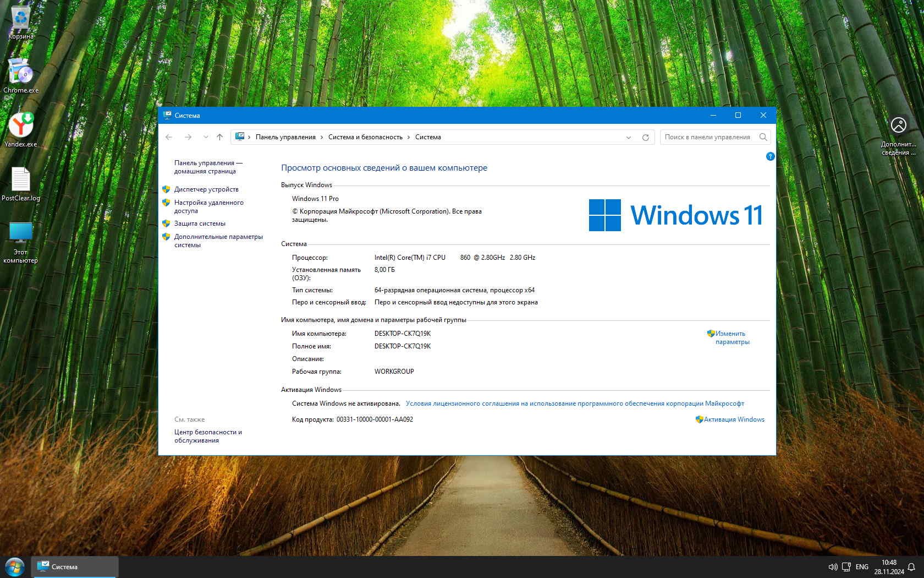
Task: Go forward with the forward arrow
Action: pyautogui.click(x=188, y=137)
